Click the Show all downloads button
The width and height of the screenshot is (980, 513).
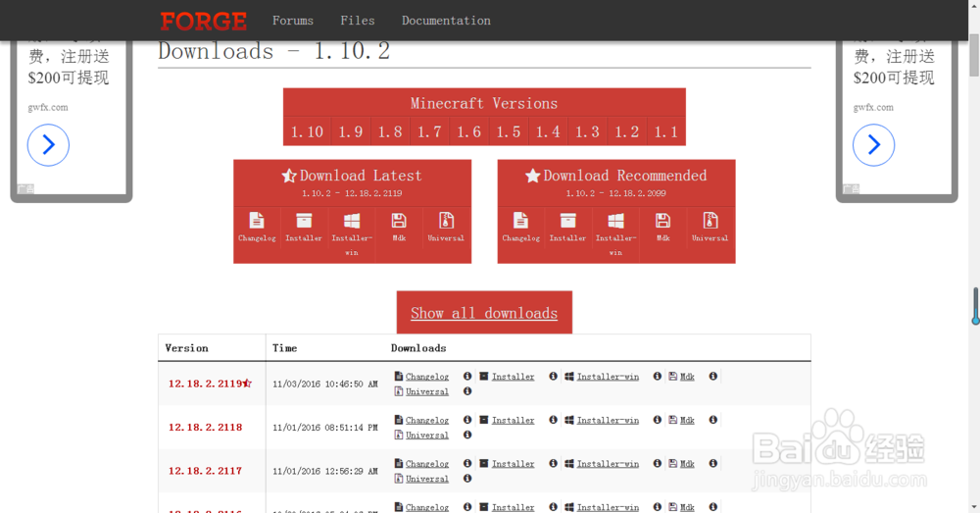pyautogui.click(x=484, y=313)
